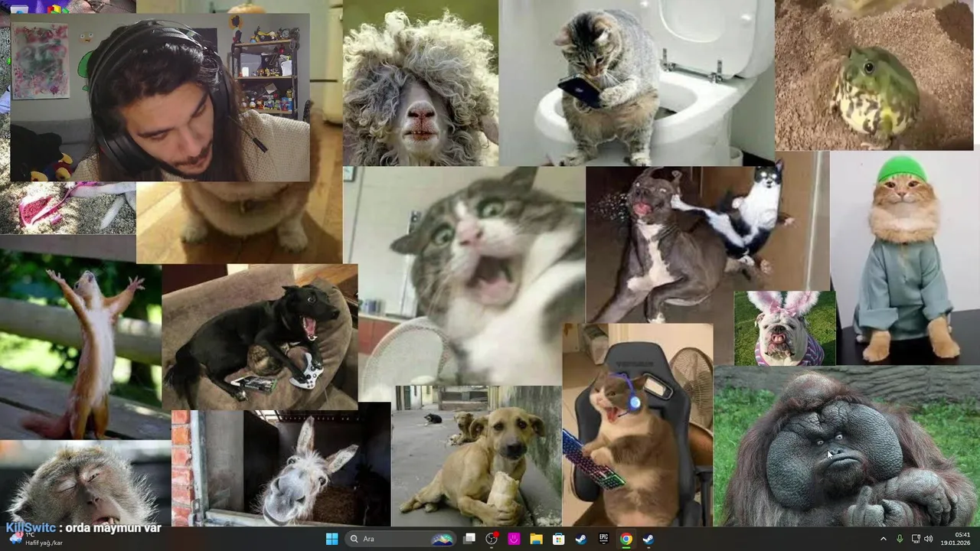Select the gamer cat with headset picture

tap(638, 425)
